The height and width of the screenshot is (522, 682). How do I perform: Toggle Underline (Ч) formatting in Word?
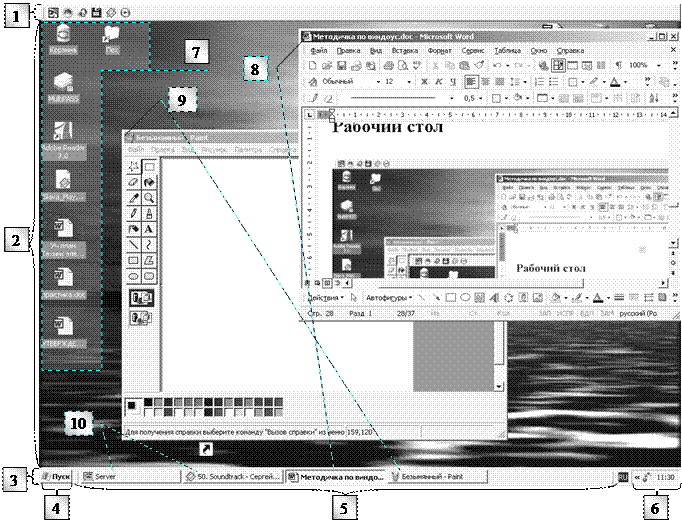coord(453,82)
